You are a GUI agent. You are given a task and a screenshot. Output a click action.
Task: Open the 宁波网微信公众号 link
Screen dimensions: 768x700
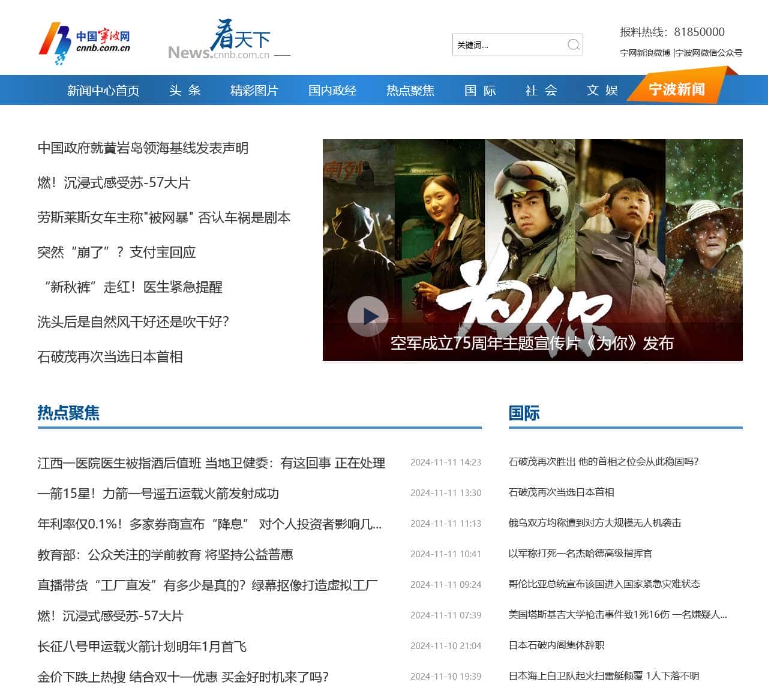pyautogui.click(x=709, y=53)
